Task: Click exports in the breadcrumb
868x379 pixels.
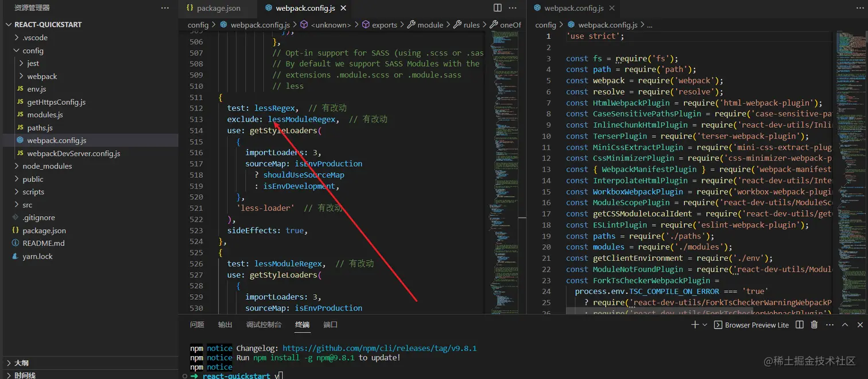Action: tap(385, 25)
